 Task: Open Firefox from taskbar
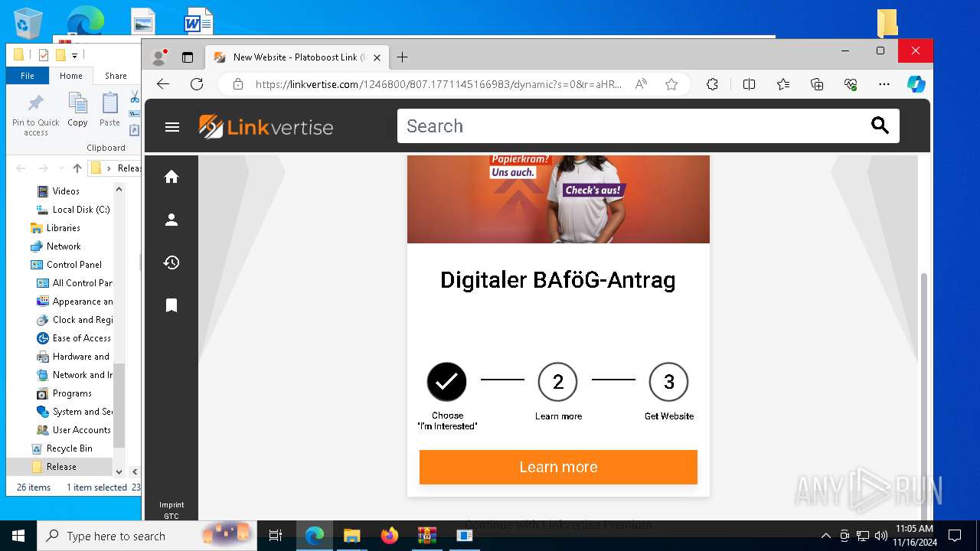click(x=390, y=536)
